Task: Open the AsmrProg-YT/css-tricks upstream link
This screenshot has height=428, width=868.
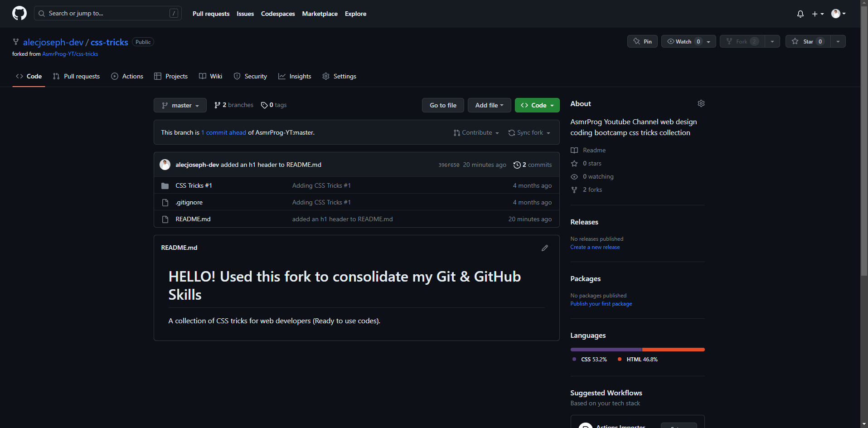Action: coord(70,54)
